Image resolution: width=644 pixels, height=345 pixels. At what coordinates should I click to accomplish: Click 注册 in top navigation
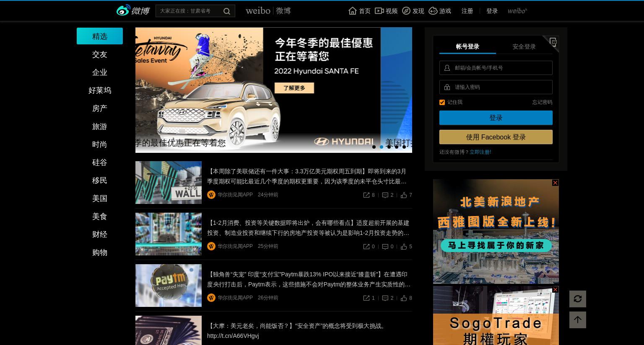(467, 11)
